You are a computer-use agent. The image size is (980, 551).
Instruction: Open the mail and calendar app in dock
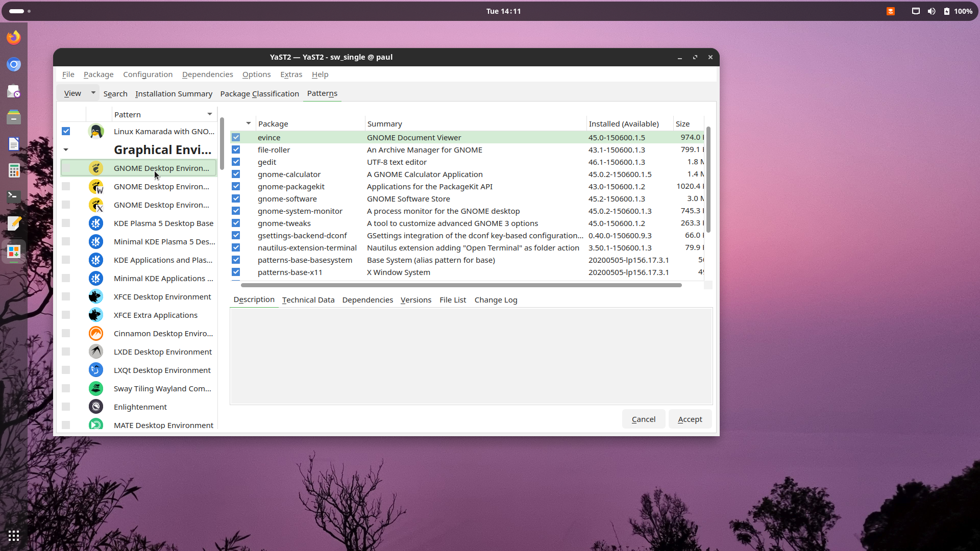pos(14,91)
